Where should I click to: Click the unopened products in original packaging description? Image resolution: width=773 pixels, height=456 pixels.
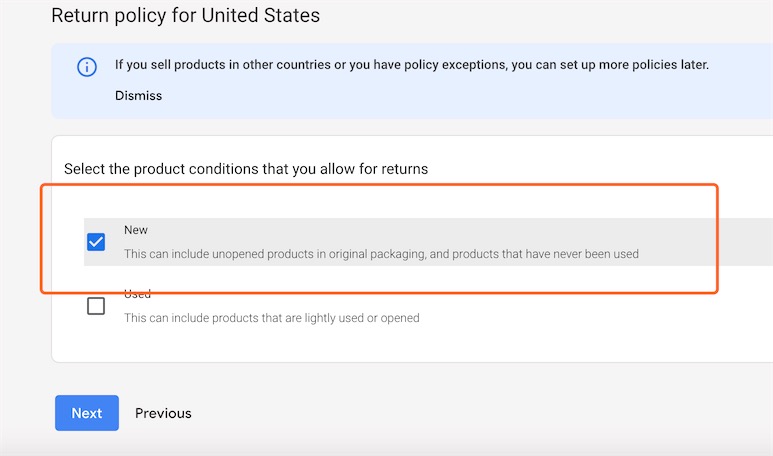(x=381, y=254)
